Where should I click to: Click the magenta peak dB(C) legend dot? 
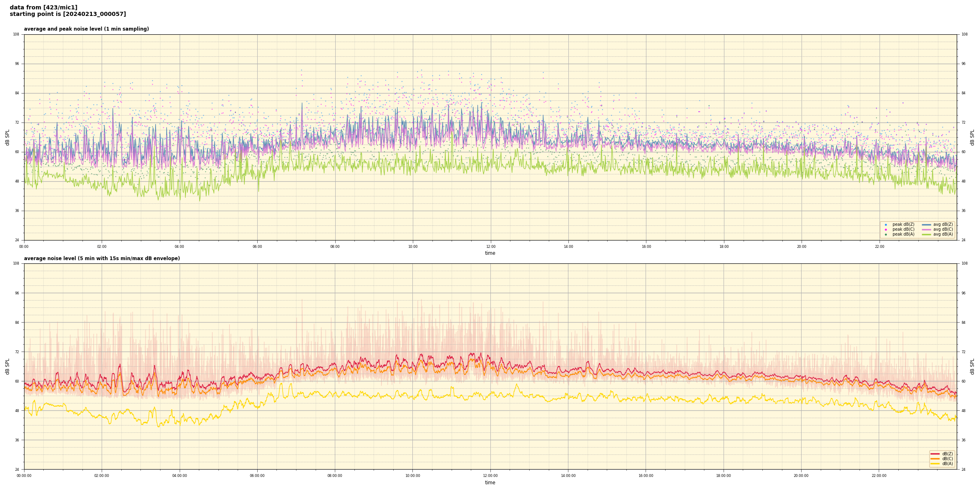886,229
